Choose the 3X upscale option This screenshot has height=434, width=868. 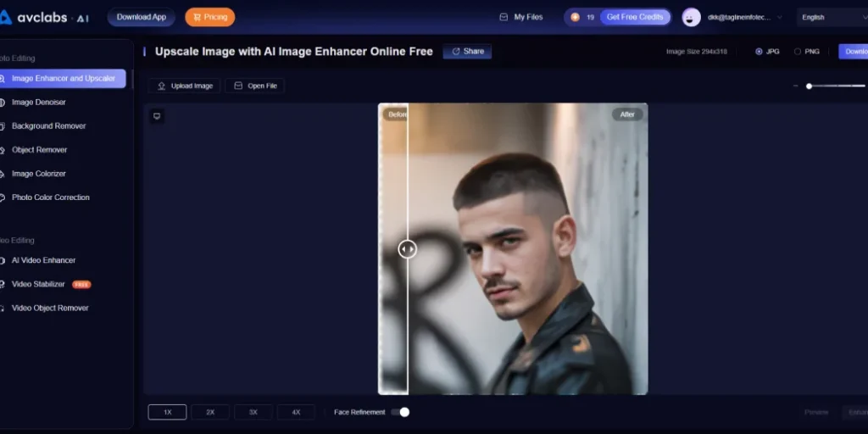pos(253,413)
